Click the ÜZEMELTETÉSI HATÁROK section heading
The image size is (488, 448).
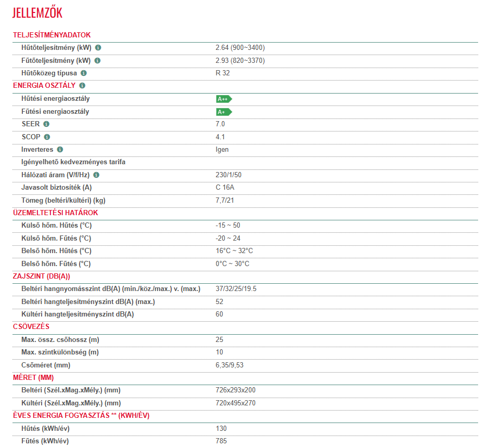[x=55, y=213]
